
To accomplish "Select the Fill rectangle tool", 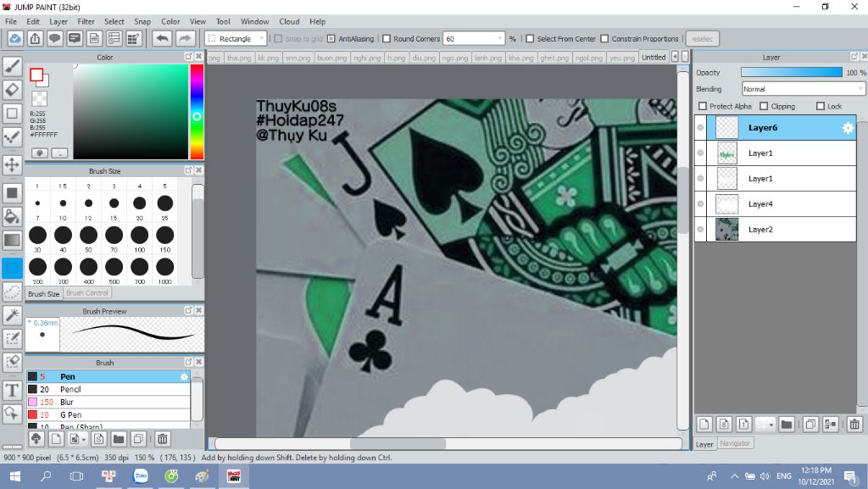I will pyautogui.click(x=12, y=192).
